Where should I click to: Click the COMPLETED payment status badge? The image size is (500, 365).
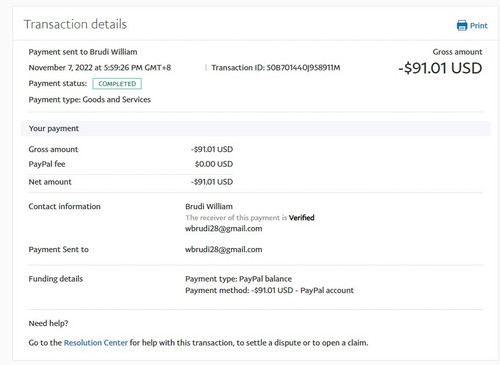117,84
